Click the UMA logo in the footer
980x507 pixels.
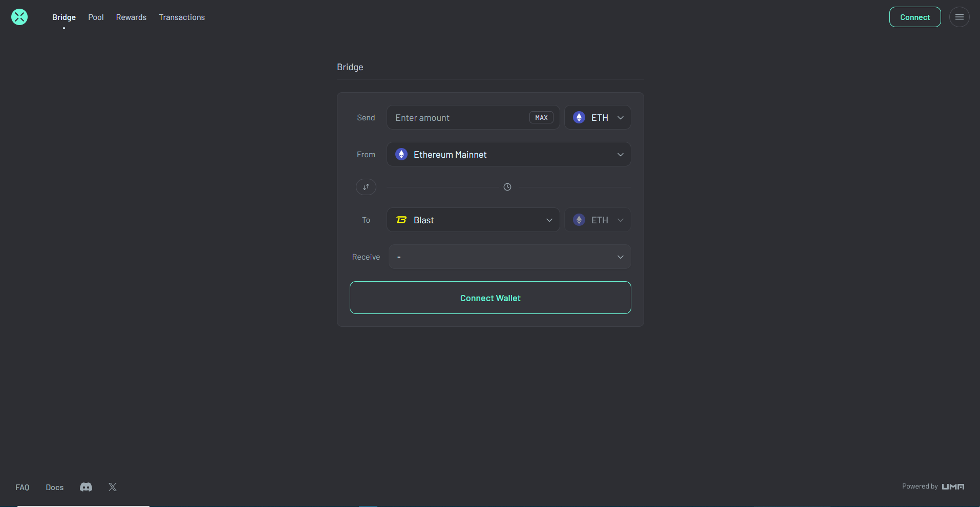(953, 487)
